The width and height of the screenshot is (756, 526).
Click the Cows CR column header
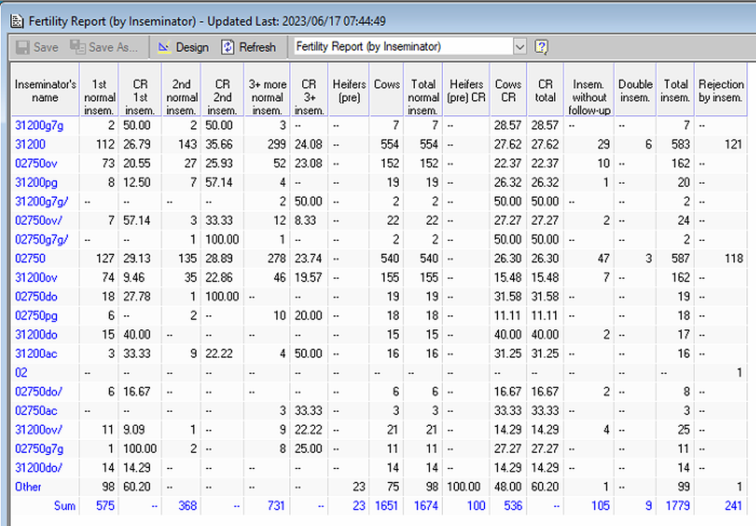pyautogui.click(x=508, y=91)
